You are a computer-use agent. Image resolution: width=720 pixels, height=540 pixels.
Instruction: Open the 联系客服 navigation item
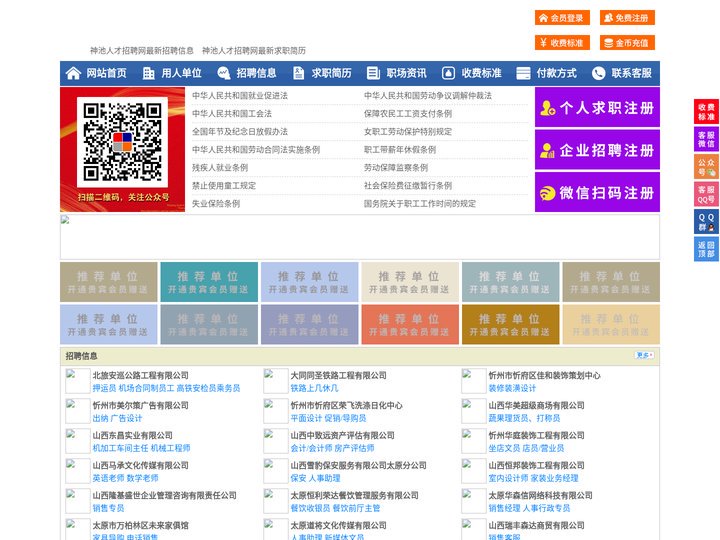pyautogui.click(x=631, y=73)
